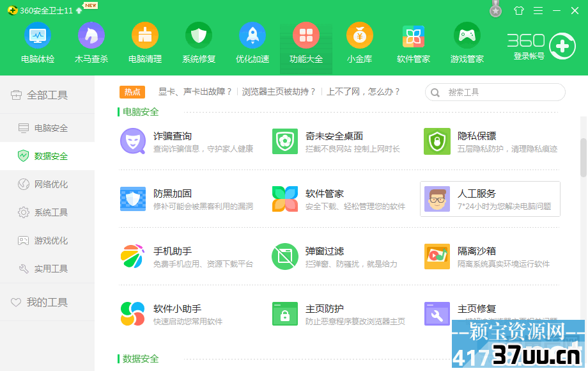Image resolution: width=588 pixels, height=371 pixels.
Task: Open 小金库 money bag icon
Action: (x=360, y=36)
